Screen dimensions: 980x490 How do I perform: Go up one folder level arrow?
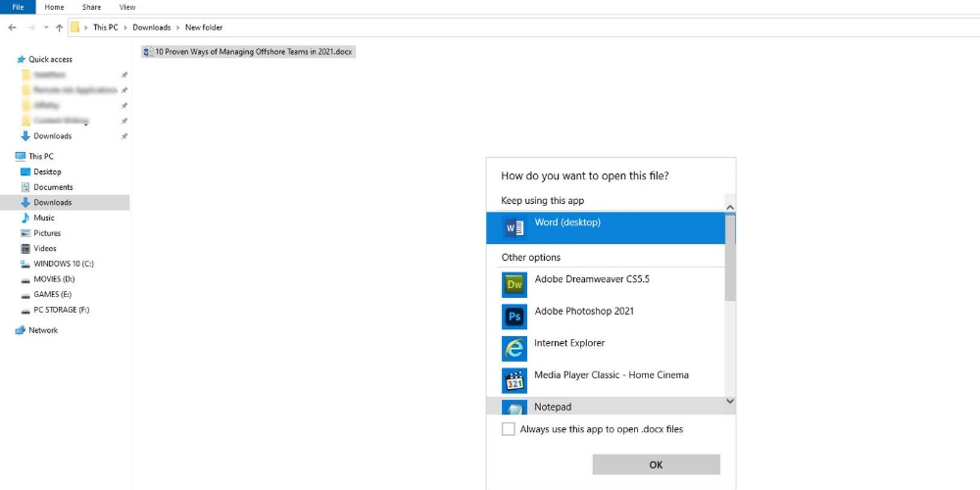(x=60, y=27)
